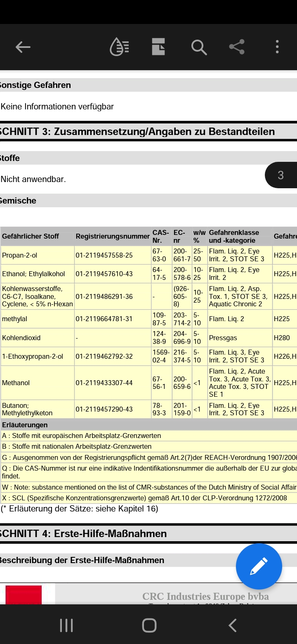The height and width of the screenshot is (644, 297).
Task: Open the liquid mode reading icon
Action: pos(119,47)
